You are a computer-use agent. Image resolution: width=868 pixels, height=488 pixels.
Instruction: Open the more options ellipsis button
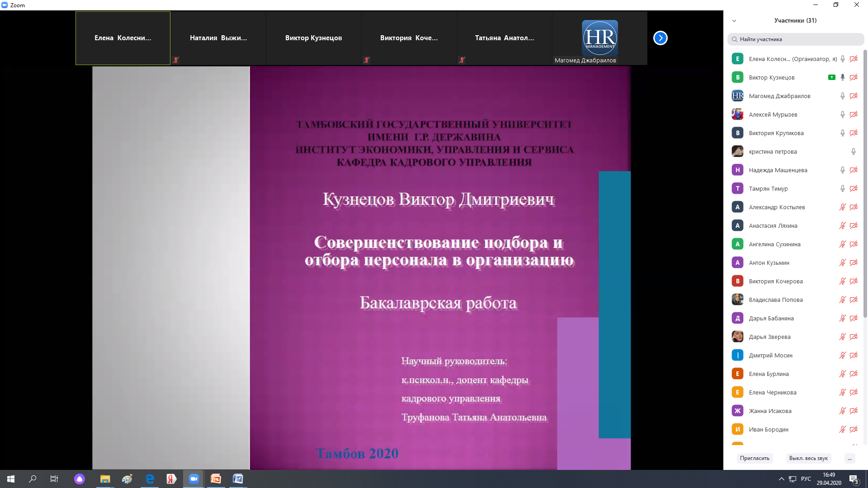849,458
